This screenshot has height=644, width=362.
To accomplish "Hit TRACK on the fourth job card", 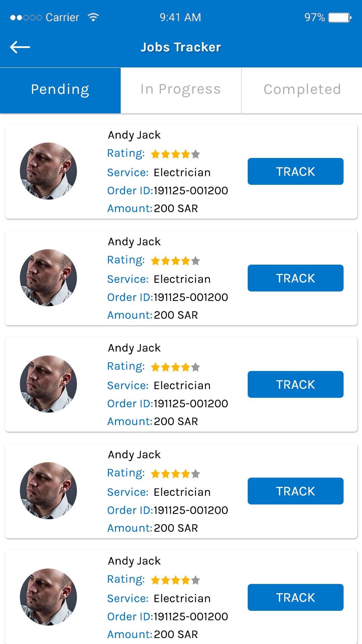I will (295, 491).
